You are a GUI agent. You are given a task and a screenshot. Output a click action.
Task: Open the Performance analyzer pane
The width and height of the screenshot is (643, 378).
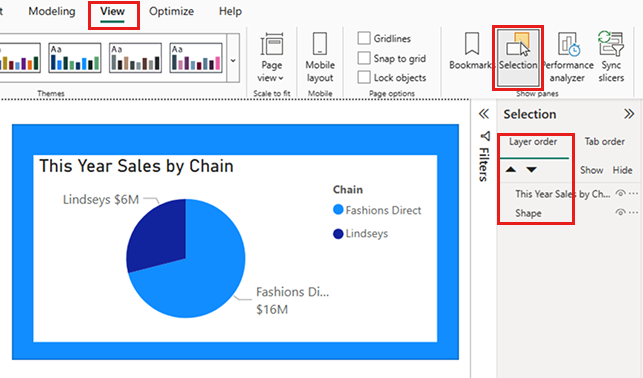568,57
